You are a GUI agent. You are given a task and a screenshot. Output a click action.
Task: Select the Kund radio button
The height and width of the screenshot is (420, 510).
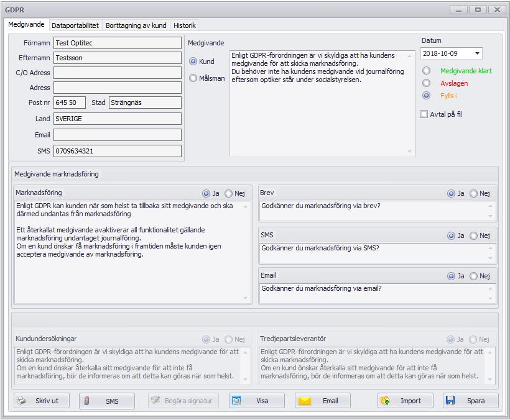(193, 62)
